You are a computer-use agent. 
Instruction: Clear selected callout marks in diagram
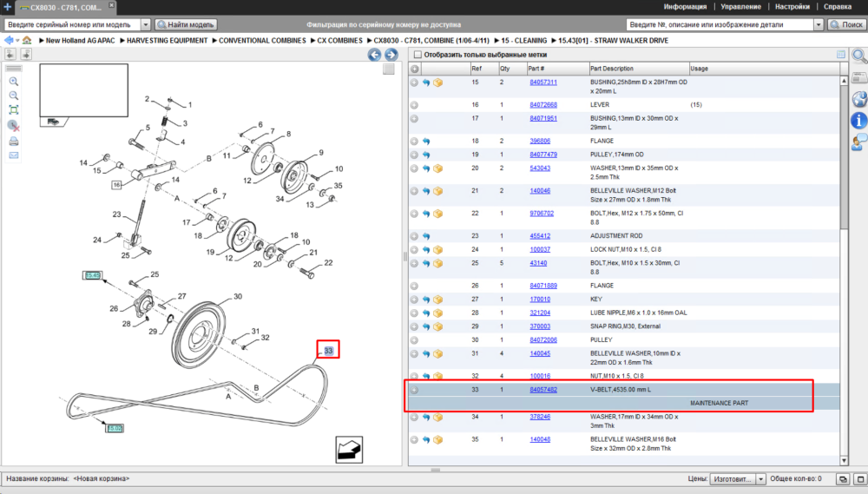14,126
